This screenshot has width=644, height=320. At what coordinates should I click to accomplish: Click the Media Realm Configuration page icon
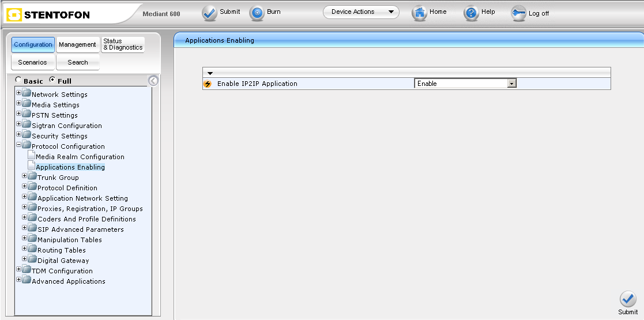(x=31, y=155)
